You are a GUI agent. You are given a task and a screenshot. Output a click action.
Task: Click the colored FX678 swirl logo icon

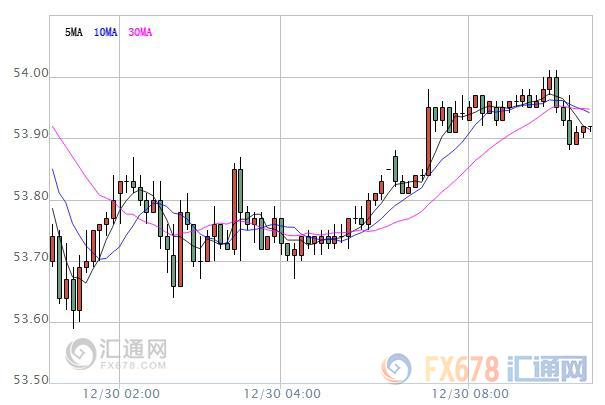[396, 368]
